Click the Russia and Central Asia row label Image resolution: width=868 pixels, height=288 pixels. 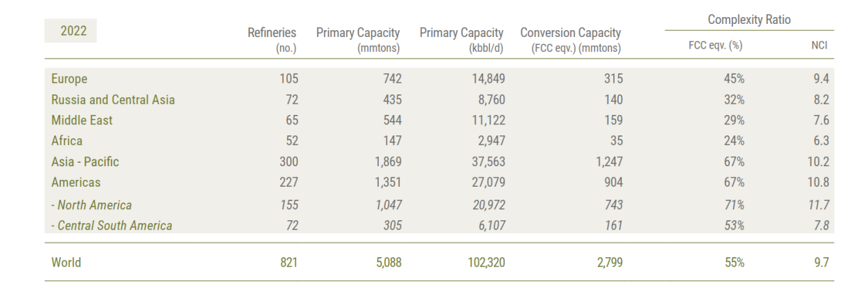[x=112, y=100]
